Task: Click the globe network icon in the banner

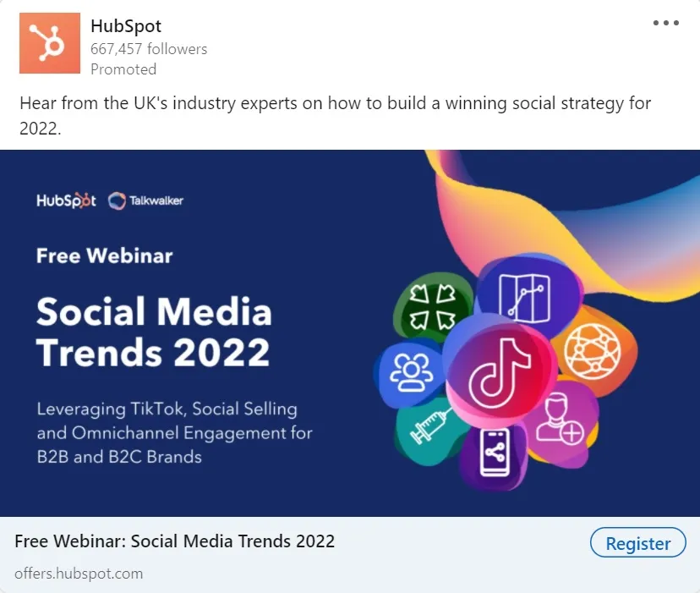Action: (x=593, y=352)
